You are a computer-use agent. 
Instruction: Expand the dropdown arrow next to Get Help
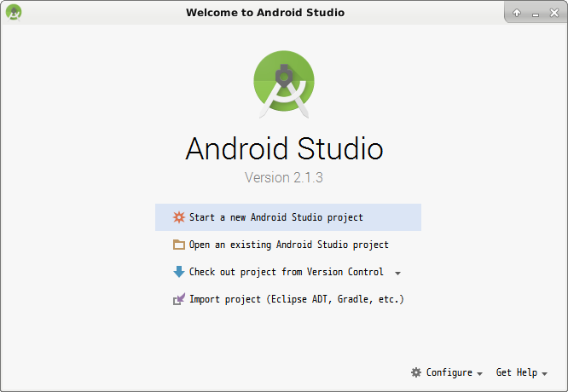point(544,374)
